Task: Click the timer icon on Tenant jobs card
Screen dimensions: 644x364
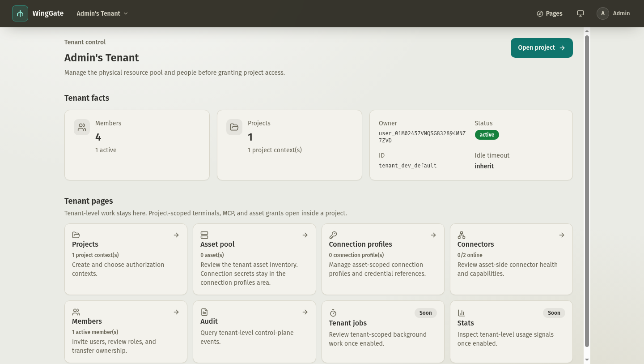Action: point(333,313)
